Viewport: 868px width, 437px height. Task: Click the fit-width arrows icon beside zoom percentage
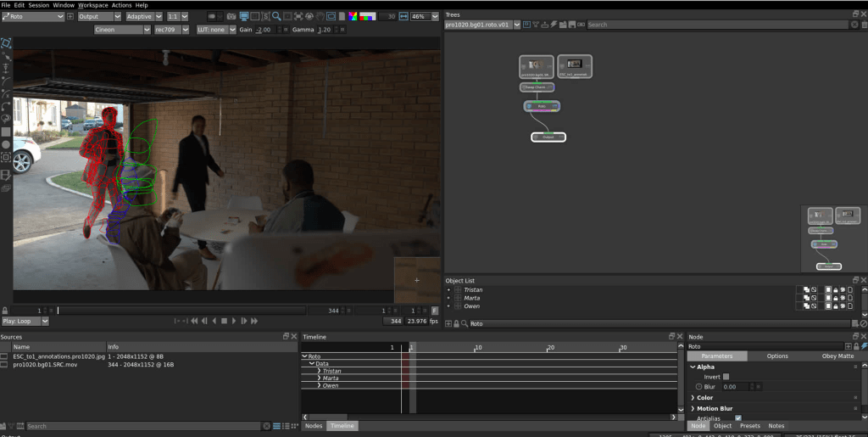[x=403, y=16]
